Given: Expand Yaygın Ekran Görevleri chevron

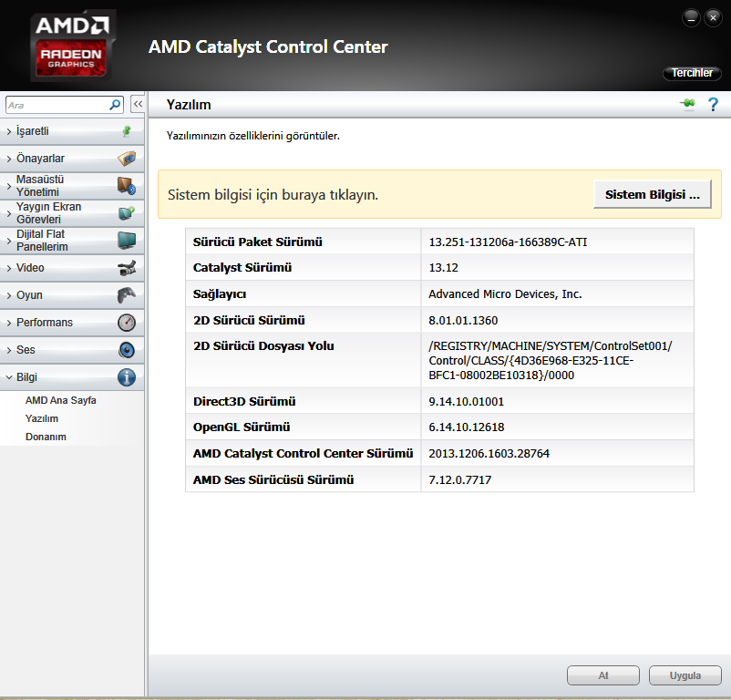Looking at the screenshot, I should coord(9,213).
